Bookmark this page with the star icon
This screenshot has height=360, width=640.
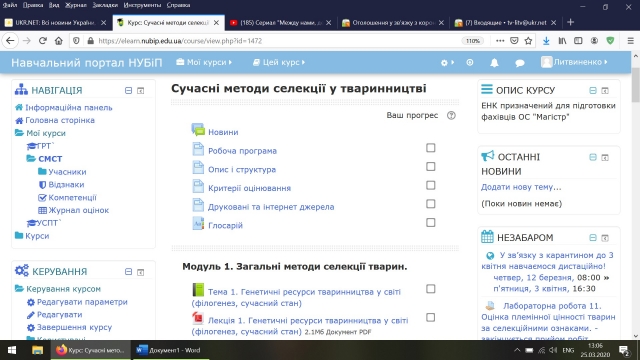[x=529, y=41]
